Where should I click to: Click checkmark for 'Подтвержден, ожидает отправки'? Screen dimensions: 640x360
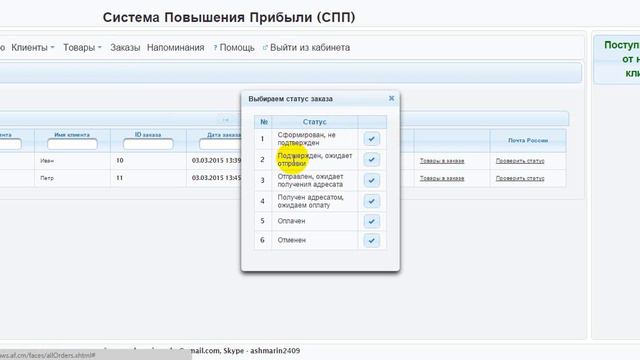[x=371, y=159]
